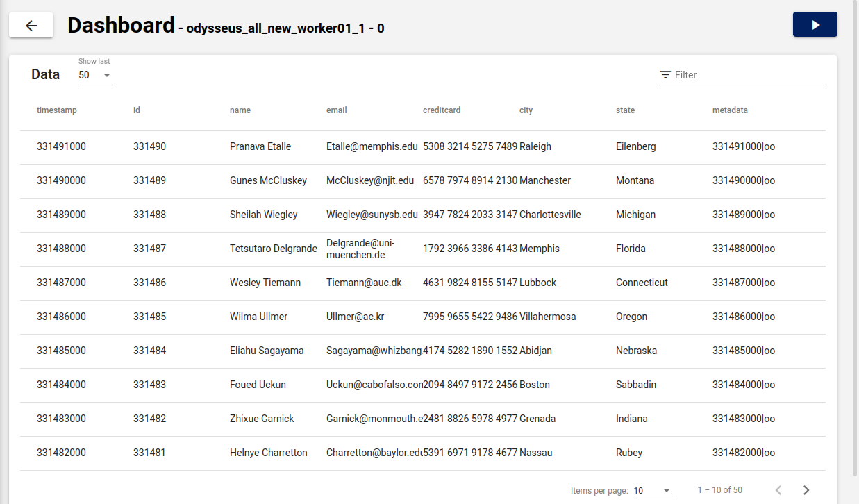Click the id column header
859x504 pixels.
click(137, 110)
